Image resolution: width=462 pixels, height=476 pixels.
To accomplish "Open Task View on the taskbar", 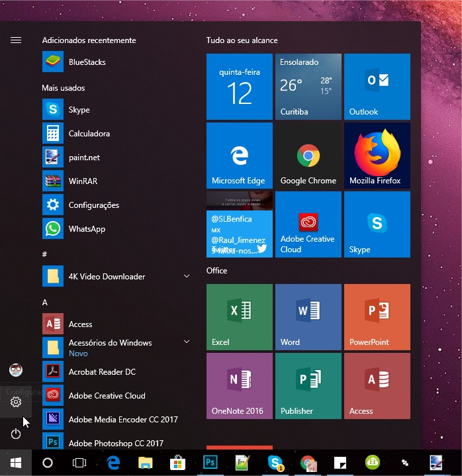I will coord(79,463).
